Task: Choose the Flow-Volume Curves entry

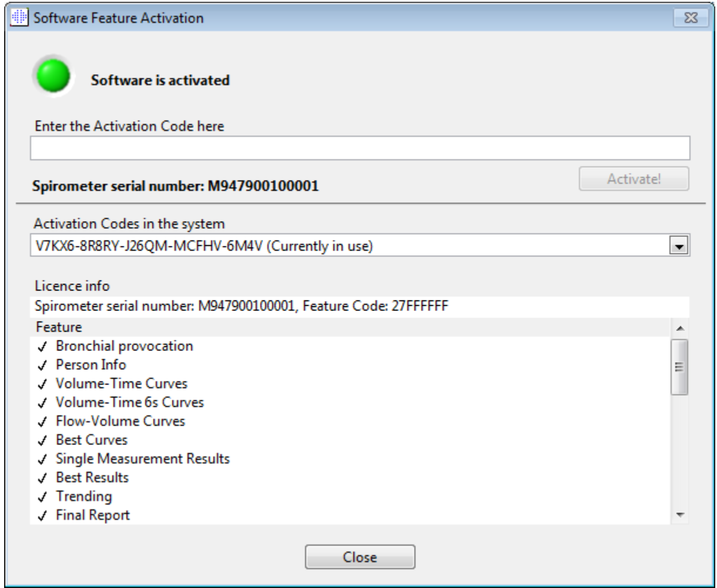Action: click(120, 421)
